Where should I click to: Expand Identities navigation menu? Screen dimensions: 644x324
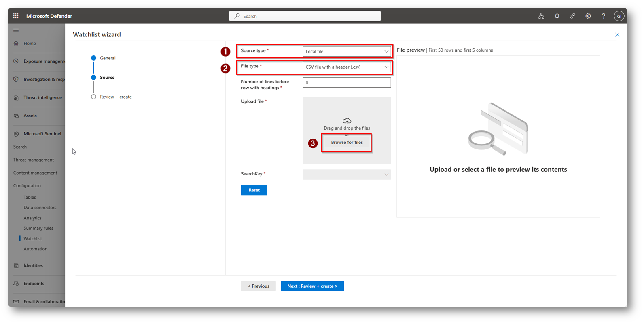coord(33,266)
